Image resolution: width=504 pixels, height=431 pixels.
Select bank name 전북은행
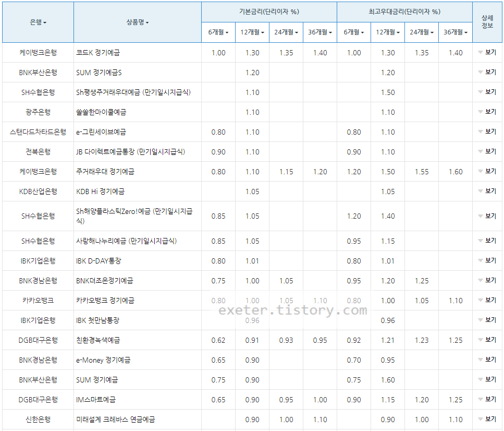pos(38,152)
